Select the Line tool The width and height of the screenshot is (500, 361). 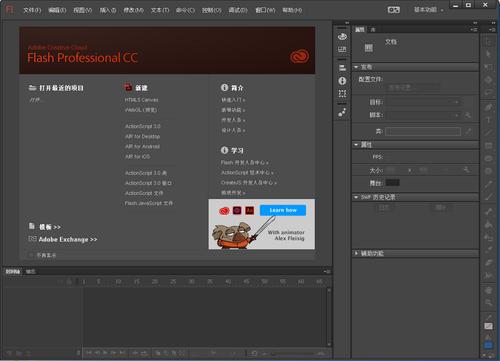coord(488,132)
